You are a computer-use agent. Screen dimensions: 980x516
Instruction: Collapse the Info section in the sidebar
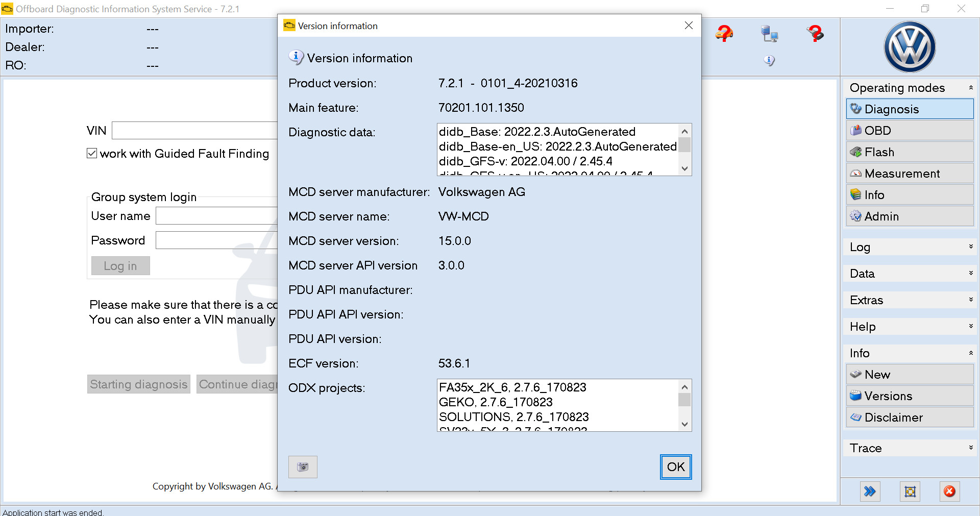[971, 353]
